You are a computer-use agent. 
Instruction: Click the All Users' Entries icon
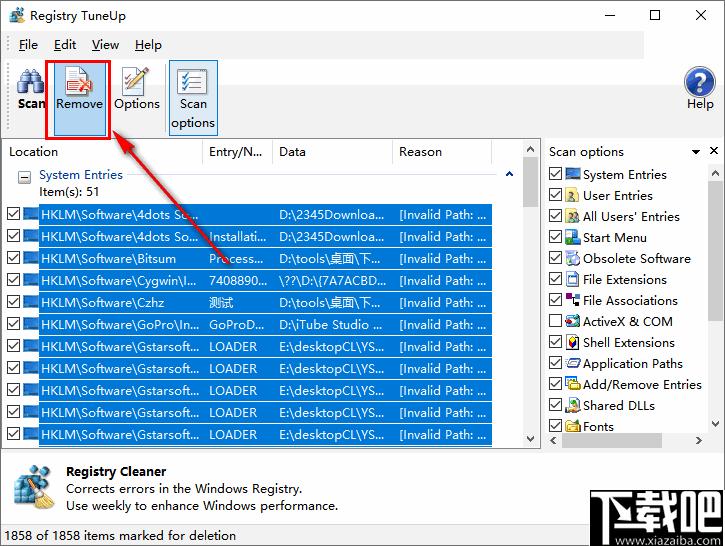pyautogui.click(x=572, y=216)
